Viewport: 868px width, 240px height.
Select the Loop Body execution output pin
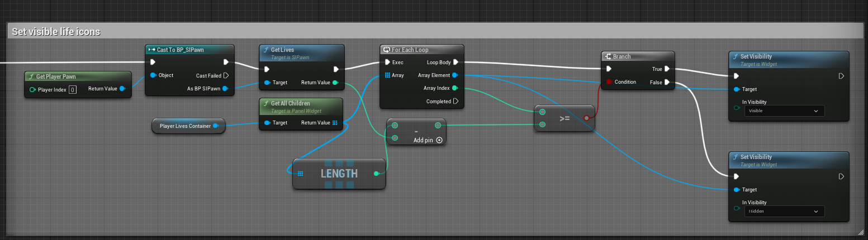pos(456,62)
